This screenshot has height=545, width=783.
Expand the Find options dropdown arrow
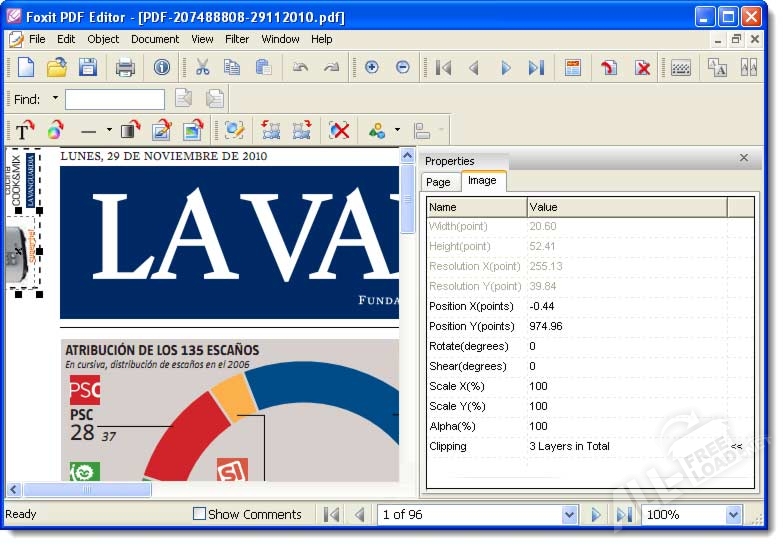pos(55,99)
